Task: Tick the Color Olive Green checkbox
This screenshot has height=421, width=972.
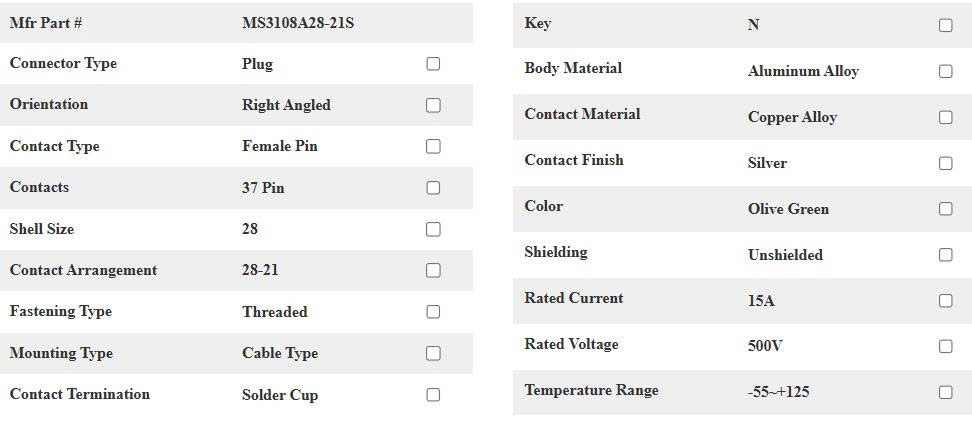Action: point(946,209)
